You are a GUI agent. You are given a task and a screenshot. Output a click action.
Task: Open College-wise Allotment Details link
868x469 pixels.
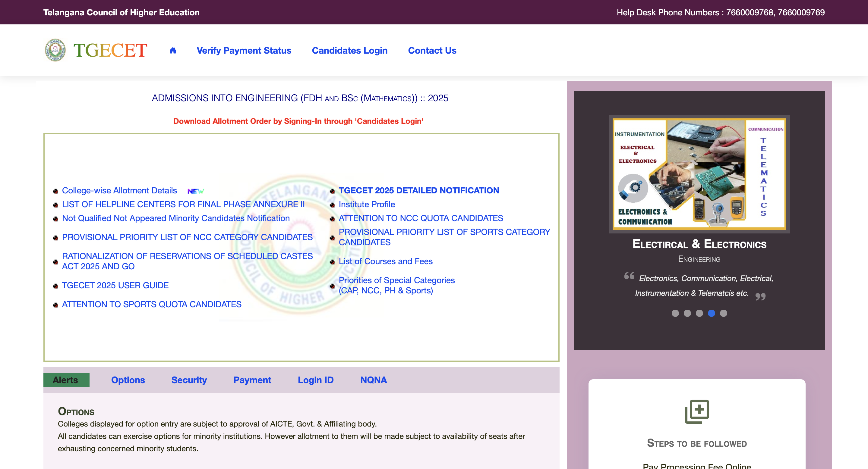pos(119,191)
